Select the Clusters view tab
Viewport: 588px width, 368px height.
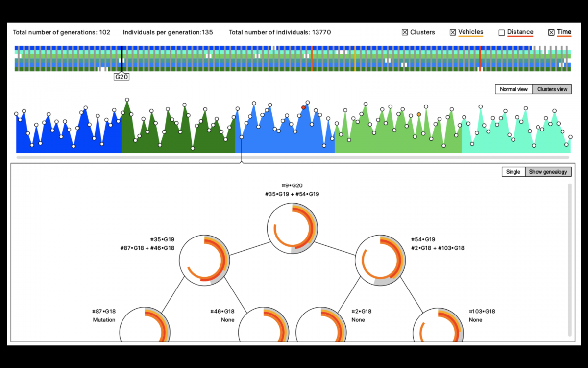point(552,89)
